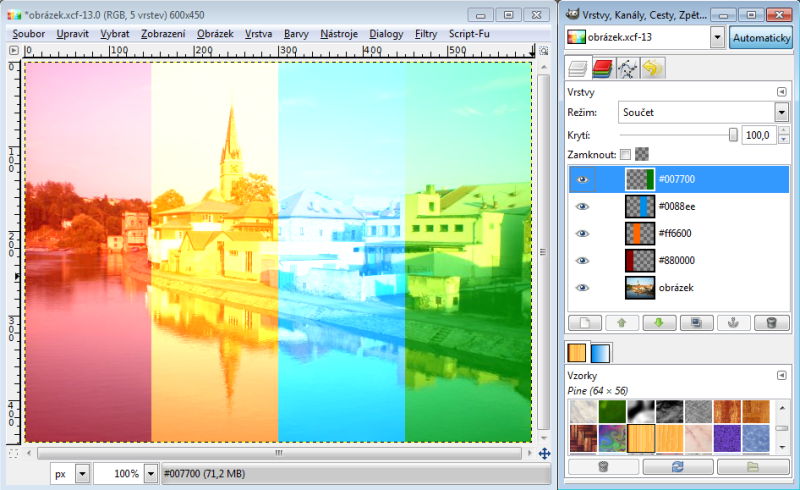This screenshot has height=490, width=800.
Task: Click the canvas horizontal scrollbar
Action: tap(279, 453)
